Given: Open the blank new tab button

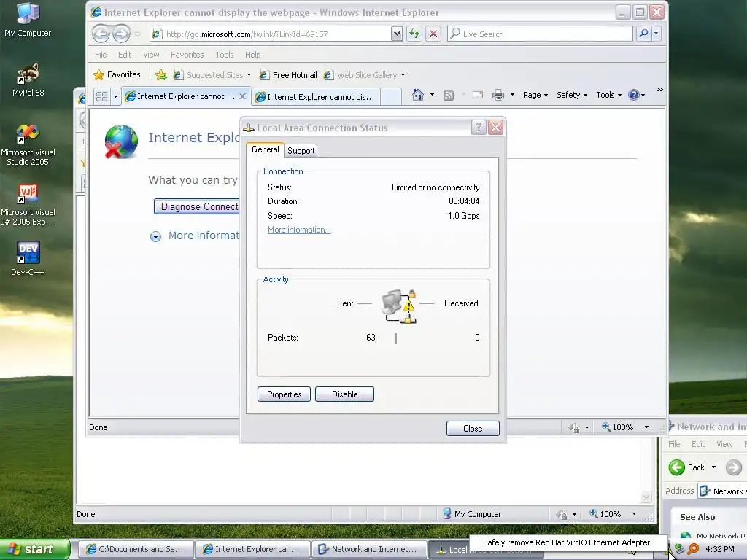Looking at the screenshot, I should tap(391, 97).
